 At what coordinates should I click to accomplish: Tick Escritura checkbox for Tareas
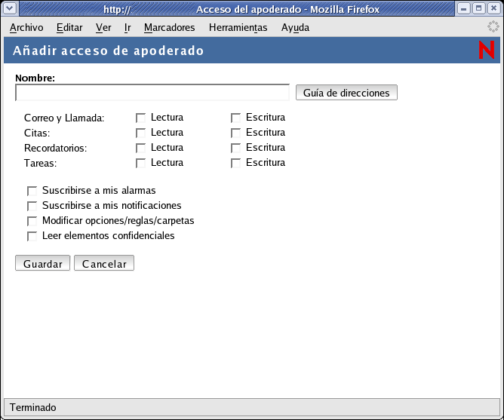[235, 163]
